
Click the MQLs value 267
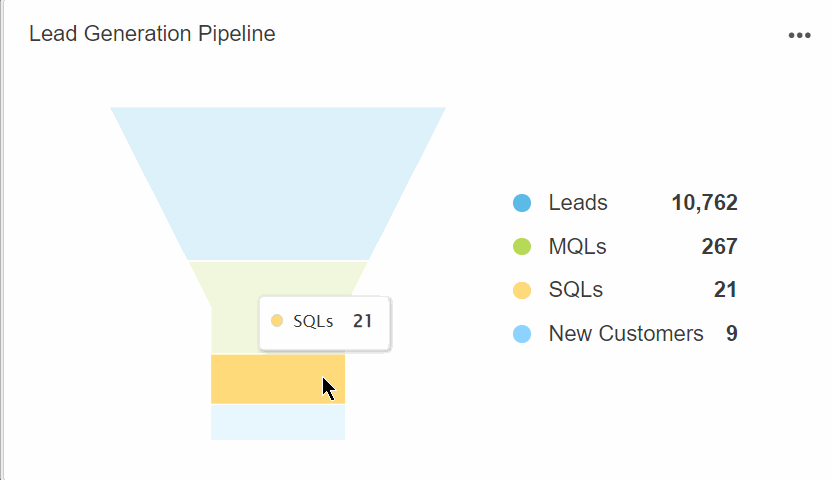pyautogui.click(x=719, y=247)
